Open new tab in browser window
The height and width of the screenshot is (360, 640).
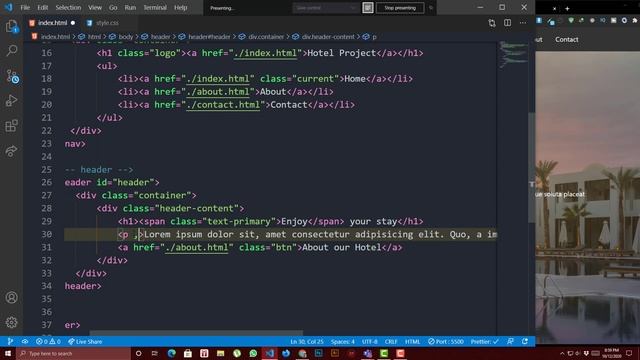click(x=567, y=8)
